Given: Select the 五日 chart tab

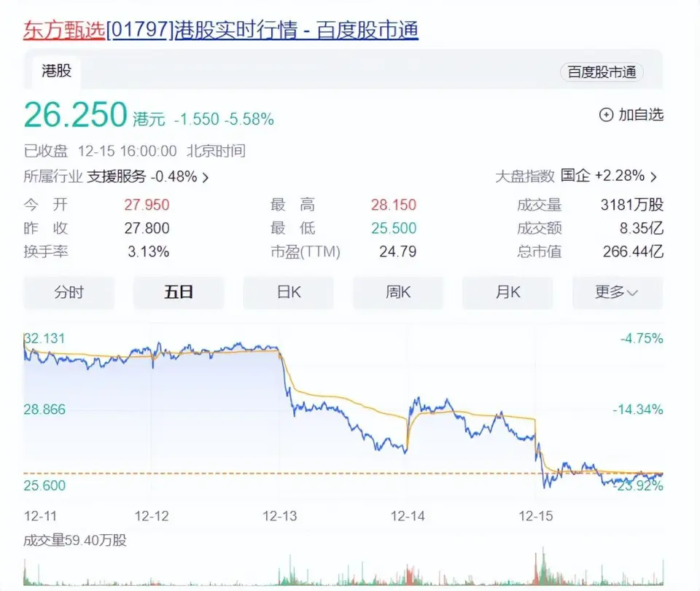Looking at the screenshot, I should click(x=179, y=292).
